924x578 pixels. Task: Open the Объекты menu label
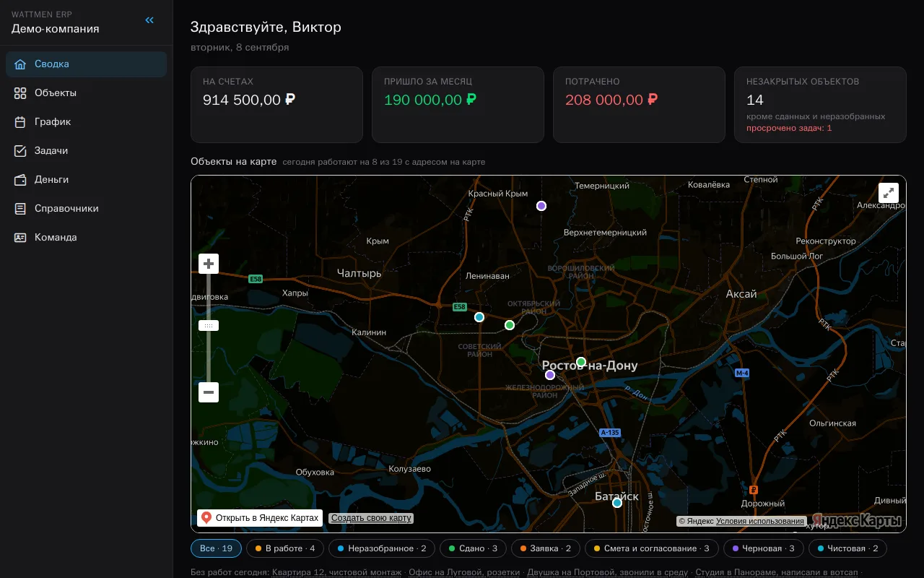(x=56, y=92)
